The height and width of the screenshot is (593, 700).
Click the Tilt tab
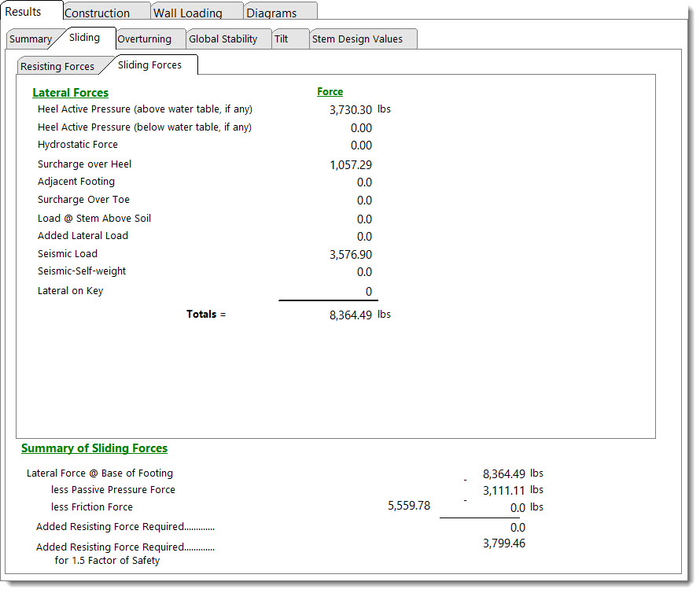tap(282, 39)
